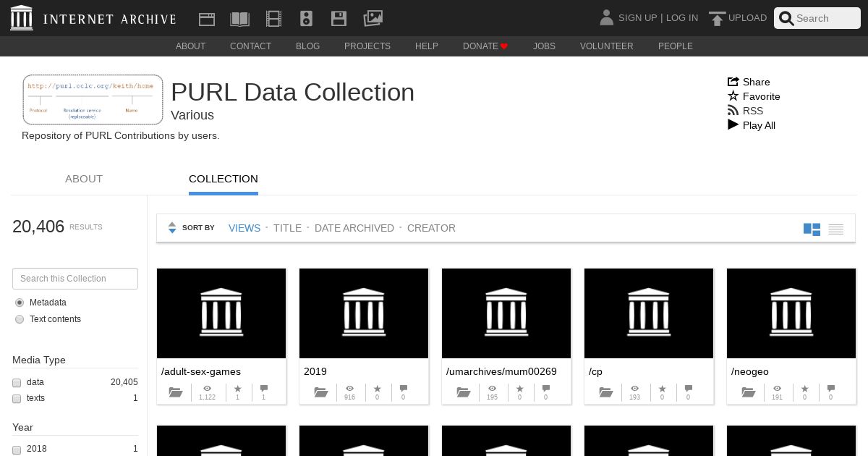The height and width of the screenshot is (456, 868).
Task: Switch to the COLLECTION tab
Action: pos(224,179)
